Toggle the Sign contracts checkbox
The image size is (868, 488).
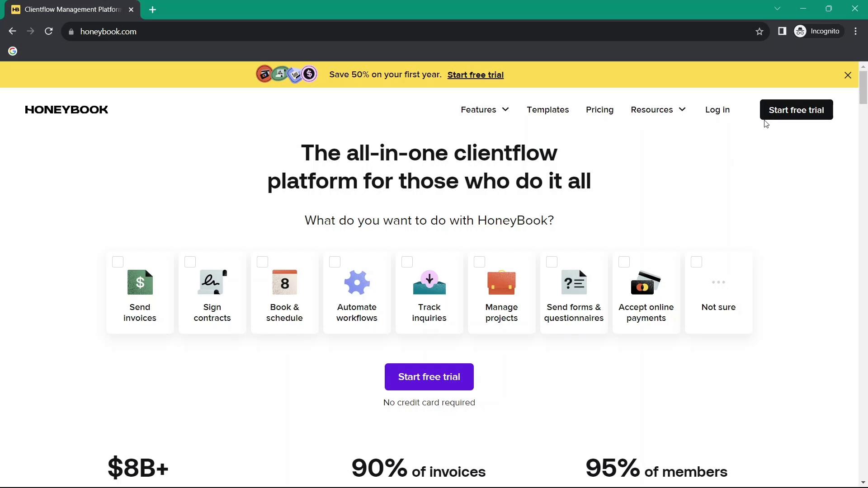coord(190,262)
